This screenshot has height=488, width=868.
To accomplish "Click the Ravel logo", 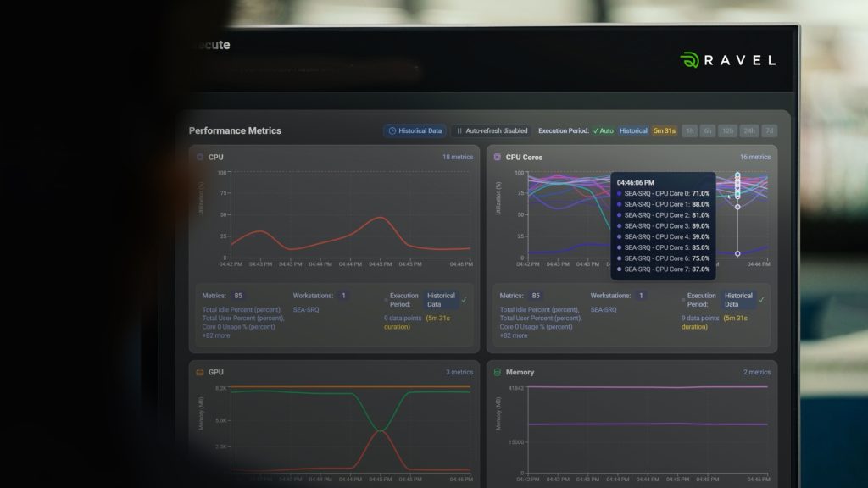I will coord(727,60).
